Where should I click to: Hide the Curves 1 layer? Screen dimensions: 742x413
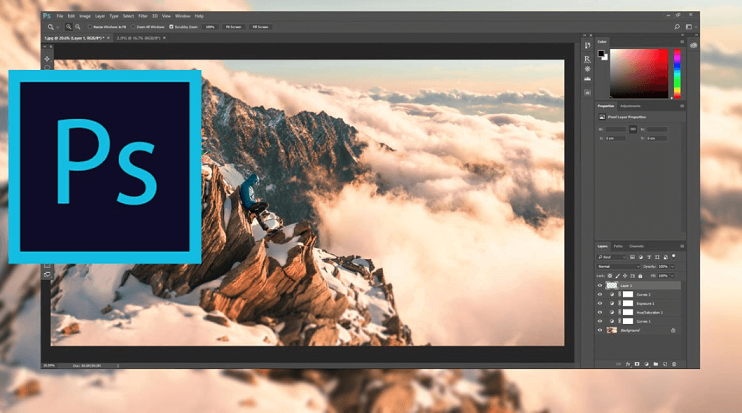pyautogui.click(x=600, y=321)
